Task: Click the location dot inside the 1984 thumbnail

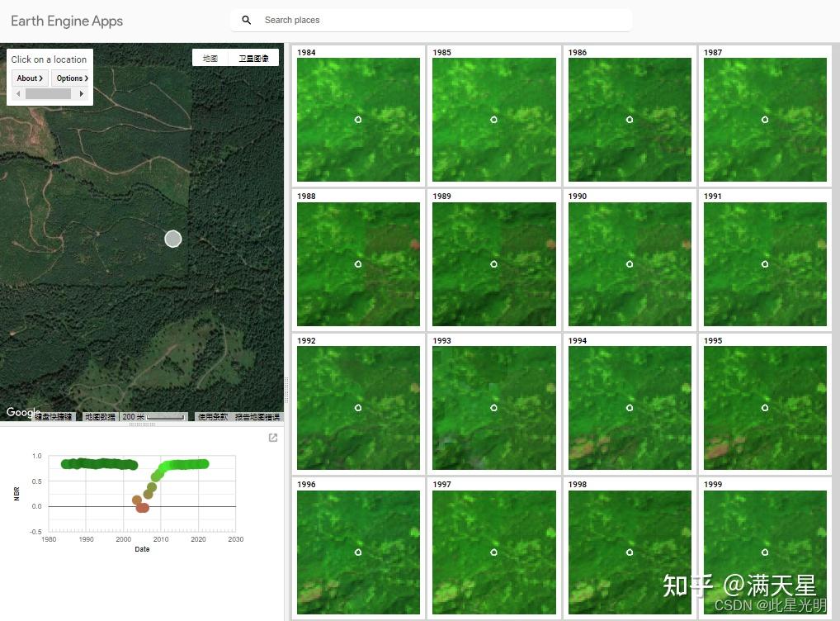Action: tap(357, 120)
